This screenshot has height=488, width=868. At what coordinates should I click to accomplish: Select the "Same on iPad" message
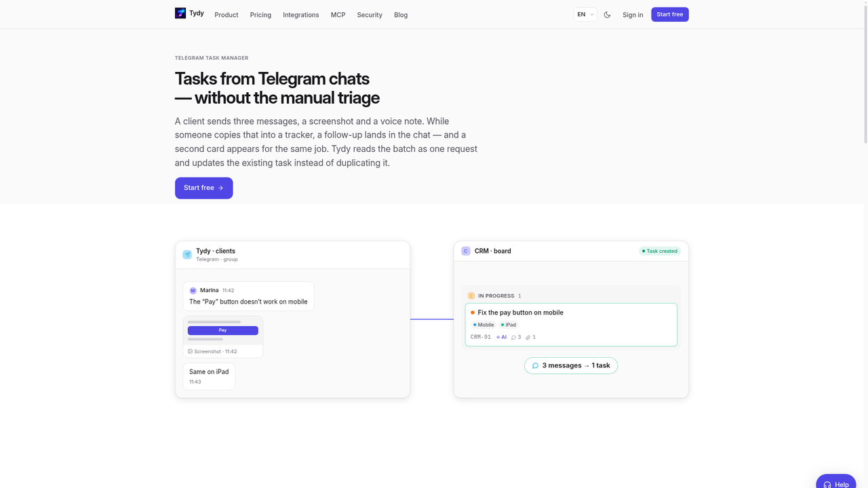tap(209, 376)
